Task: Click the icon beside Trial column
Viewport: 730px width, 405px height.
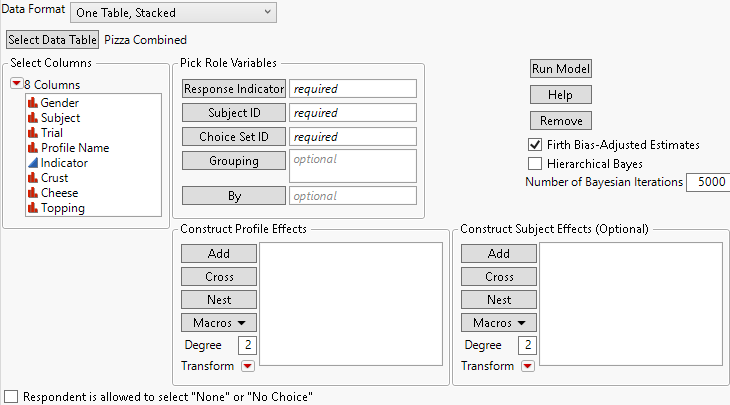Action: coord(33,132)
